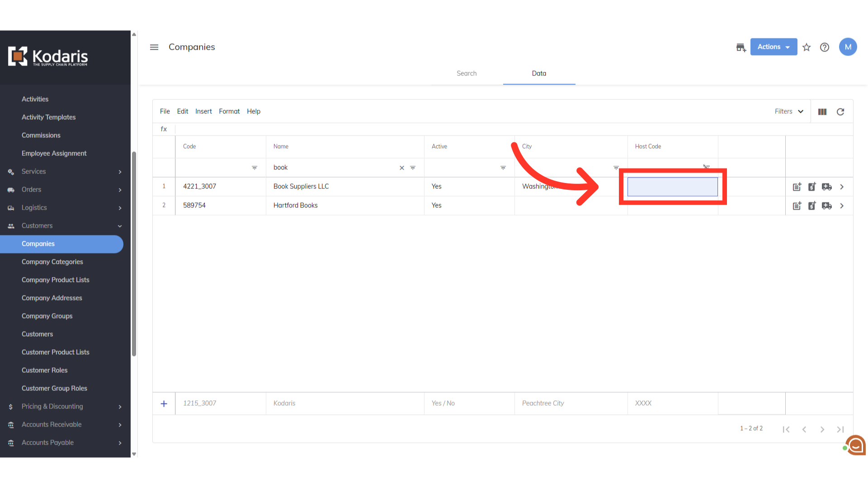Toggle the hamburger sidebar menu
The height and width of the screenshot is (488, 868).
[154, 47]
